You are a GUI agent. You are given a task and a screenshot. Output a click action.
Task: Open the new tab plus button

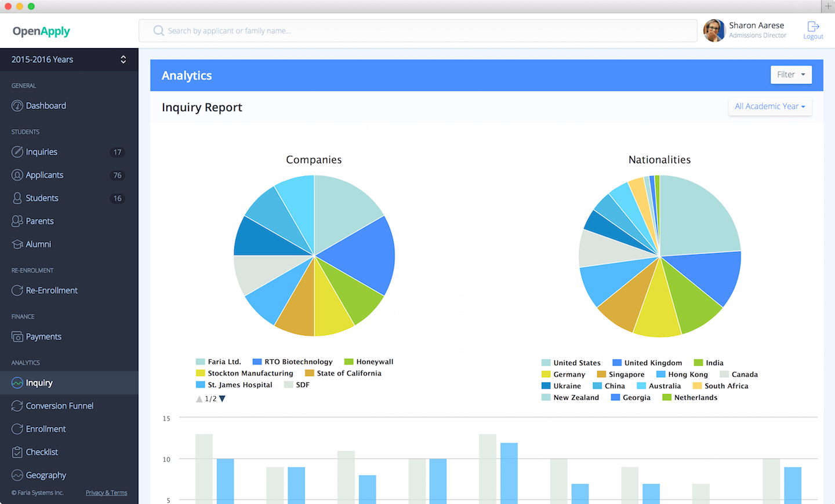point(828,6)
